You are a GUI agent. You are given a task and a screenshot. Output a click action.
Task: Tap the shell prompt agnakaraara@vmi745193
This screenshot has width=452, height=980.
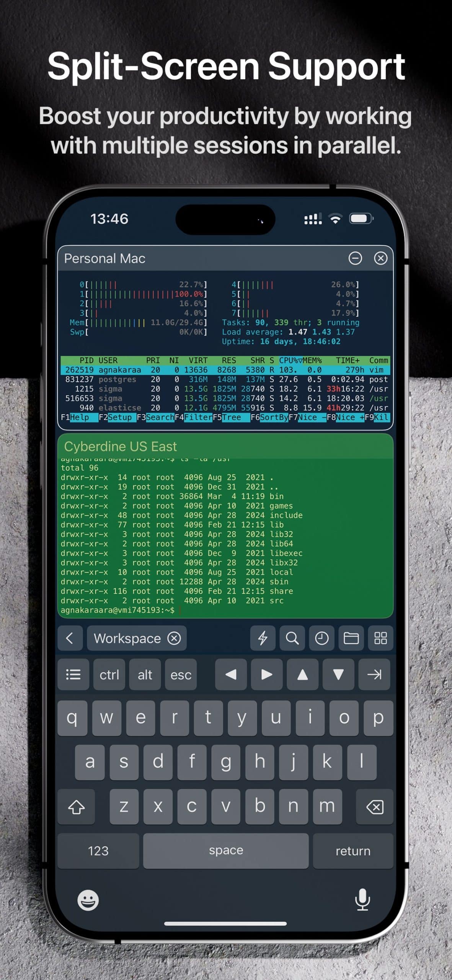(117, 610)
